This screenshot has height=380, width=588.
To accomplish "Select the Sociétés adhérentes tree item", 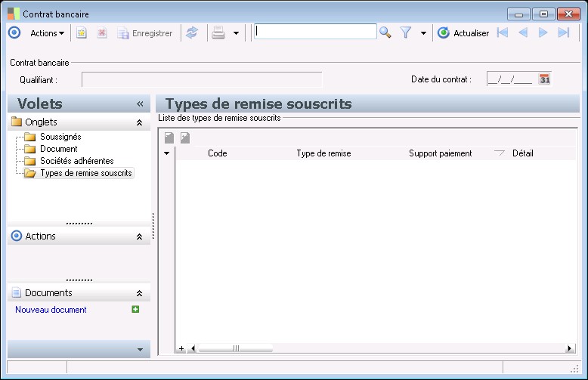I will (x=77, y=161).
